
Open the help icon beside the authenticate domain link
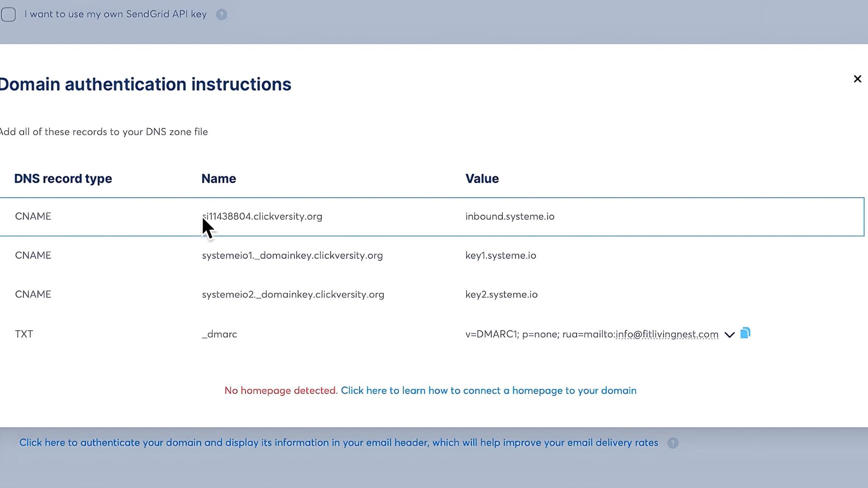(x=673, y=443)
